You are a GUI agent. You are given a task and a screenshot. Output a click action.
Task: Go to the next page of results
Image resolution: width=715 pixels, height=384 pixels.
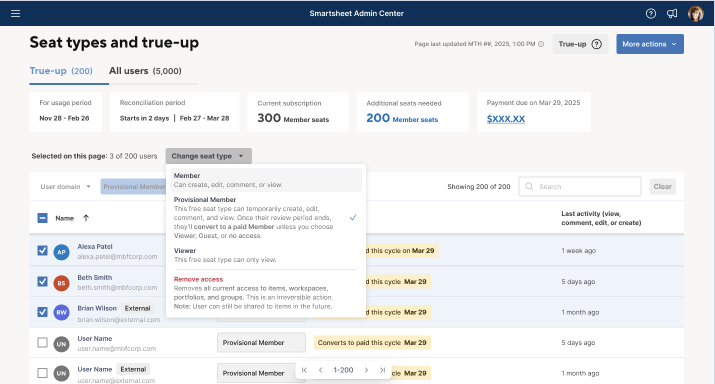[x=366, y=370]
